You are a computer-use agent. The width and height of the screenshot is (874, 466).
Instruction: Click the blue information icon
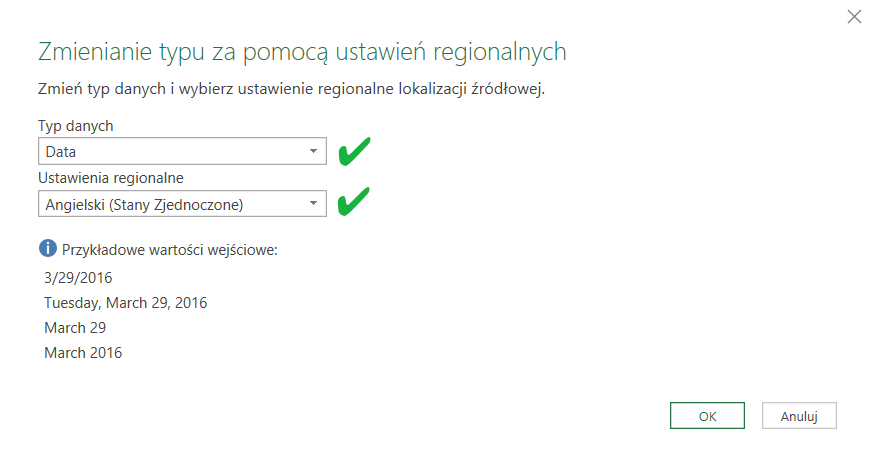click(47, 248)
